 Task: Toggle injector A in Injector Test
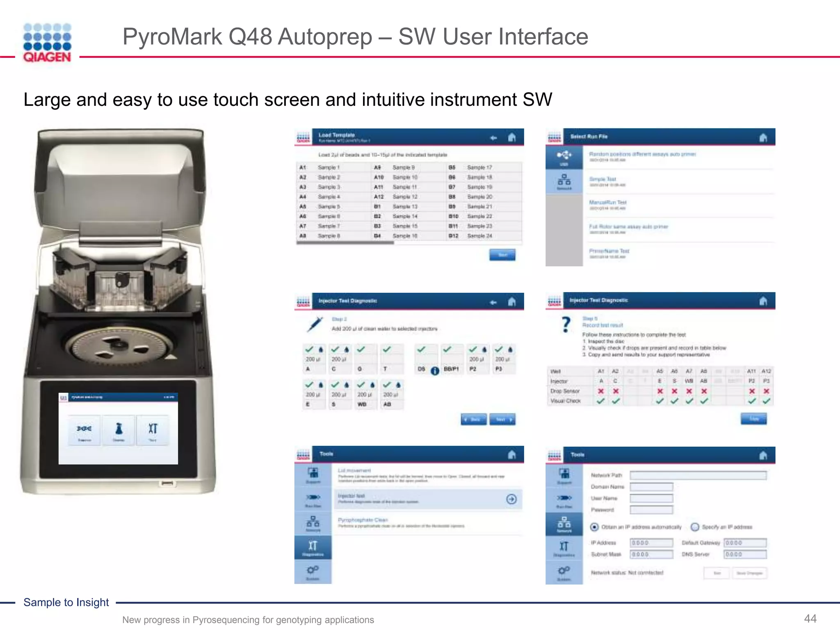[314, 359]
